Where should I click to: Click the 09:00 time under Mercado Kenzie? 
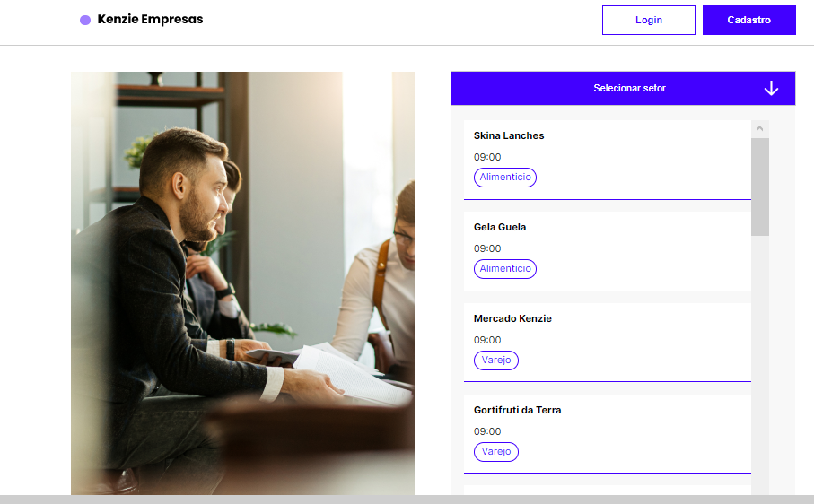click(x=487, y=340)
